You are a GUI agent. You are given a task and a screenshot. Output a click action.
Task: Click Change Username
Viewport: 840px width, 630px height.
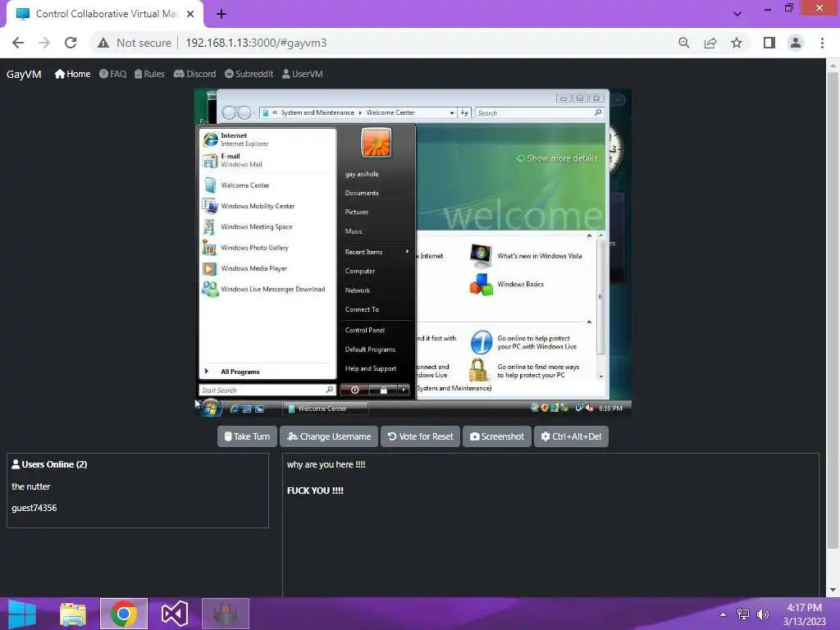(x=329, y=436)
